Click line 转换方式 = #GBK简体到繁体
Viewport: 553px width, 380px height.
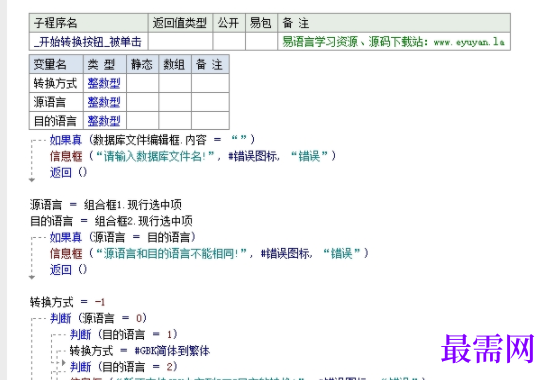[x=140, y=351]
